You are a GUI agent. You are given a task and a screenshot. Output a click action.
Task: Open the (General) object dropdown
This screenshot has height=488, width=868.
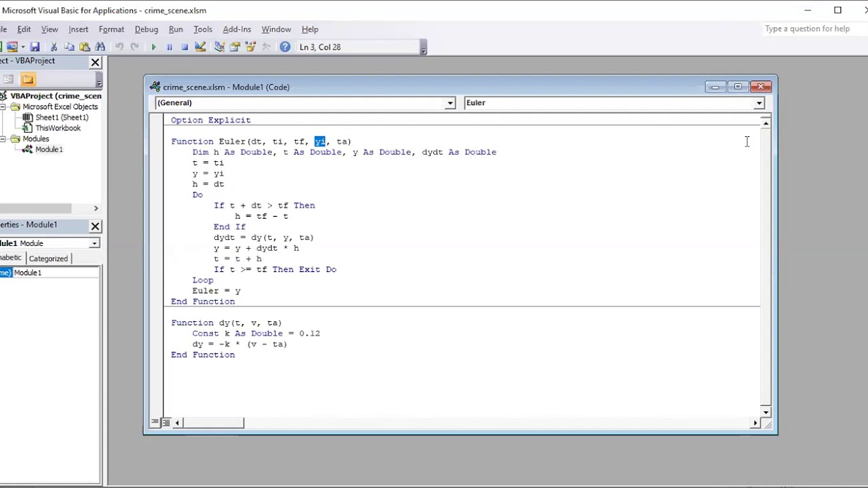(450, 103)
